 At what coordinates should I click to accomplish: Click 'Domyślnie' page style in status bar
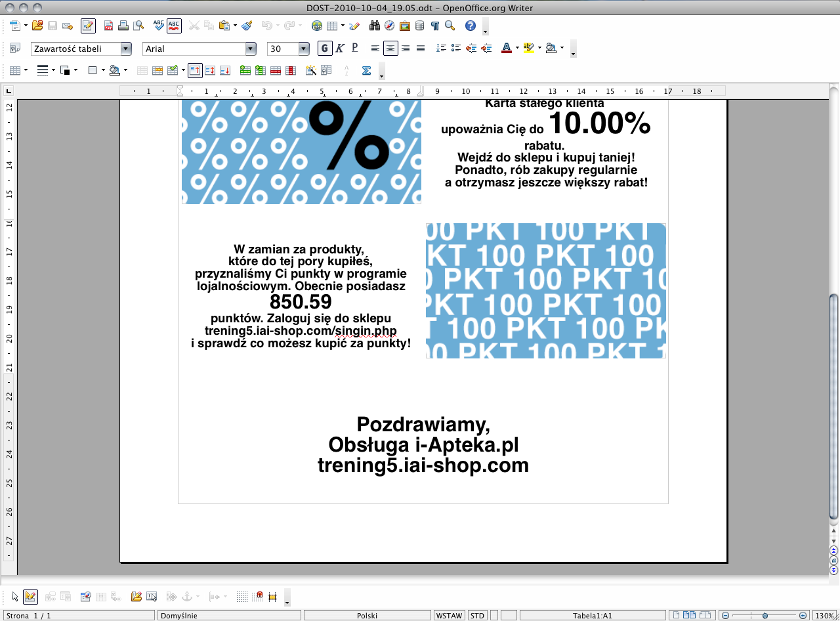tap(229, 616)
